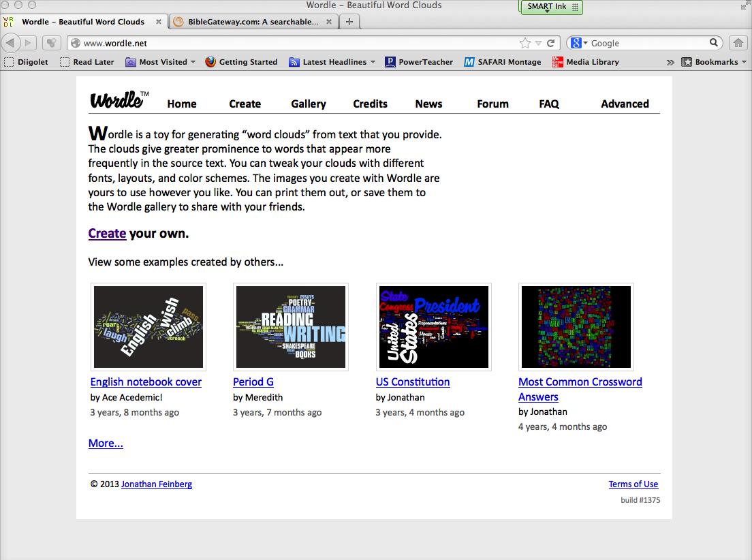Open the Media Library bookmark
Screen dimensions: 752x560
click(586, 62)
